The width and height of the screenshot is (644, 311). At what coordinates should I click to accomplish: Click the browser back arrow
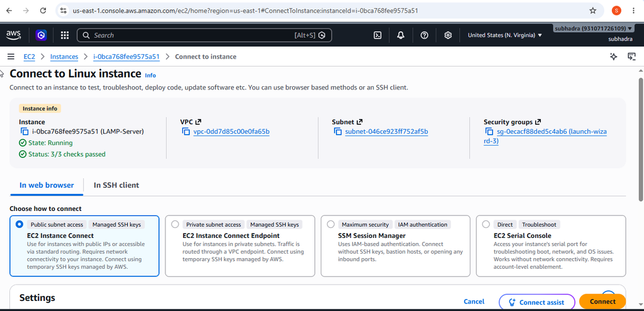coord(9,11)
